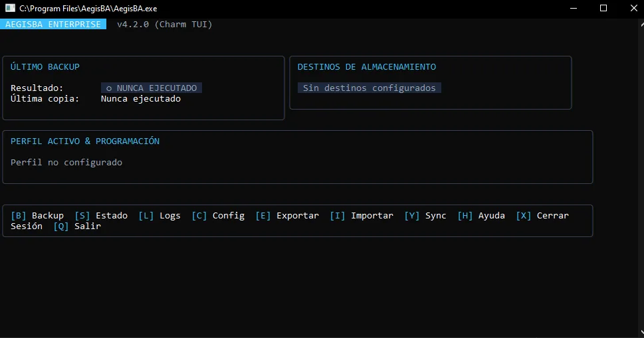Viewport: 644px width, 338px height.
Task: Minimize the AegisBA console window
Action: pos(574,8)
